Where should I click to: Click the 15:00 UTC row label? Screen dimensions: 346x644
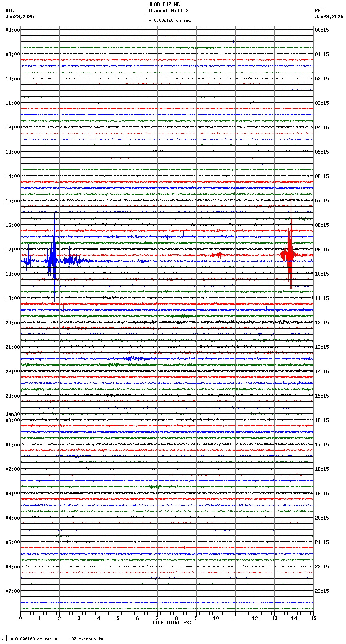[13, 201]
